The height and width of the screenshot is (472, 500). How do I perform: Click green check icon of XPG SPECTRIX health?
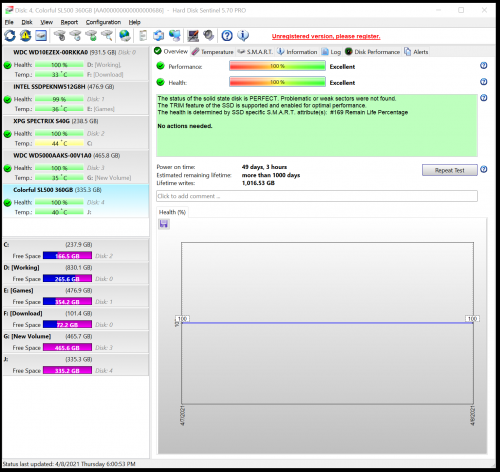8,134
